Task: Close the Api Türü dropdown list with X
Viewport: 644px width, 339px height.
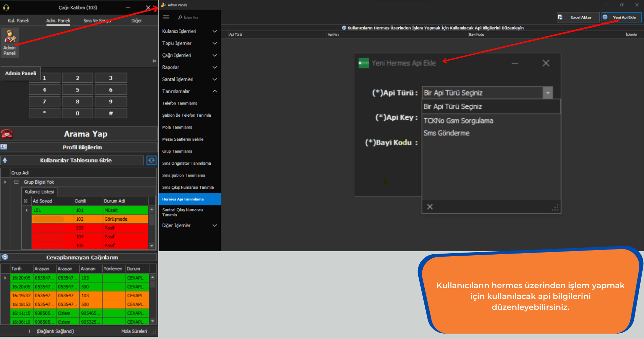Action: point(430,207)
